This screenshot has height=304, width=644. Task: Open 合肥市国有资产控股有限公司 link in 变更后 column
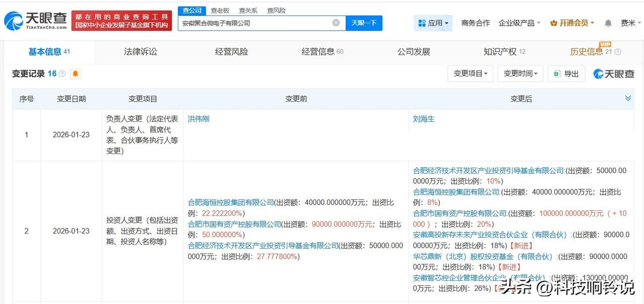(x=460, y=213)
